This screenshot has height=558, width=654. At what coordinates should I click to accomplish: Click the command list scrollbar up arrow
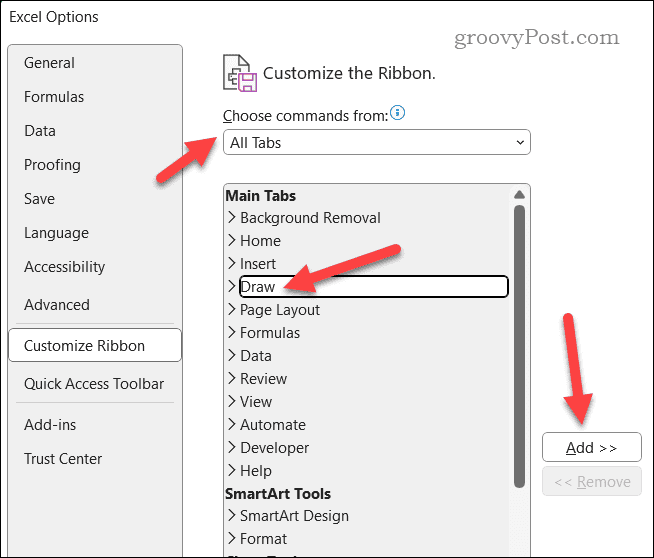pyautogui.click(x=519, y=194)
